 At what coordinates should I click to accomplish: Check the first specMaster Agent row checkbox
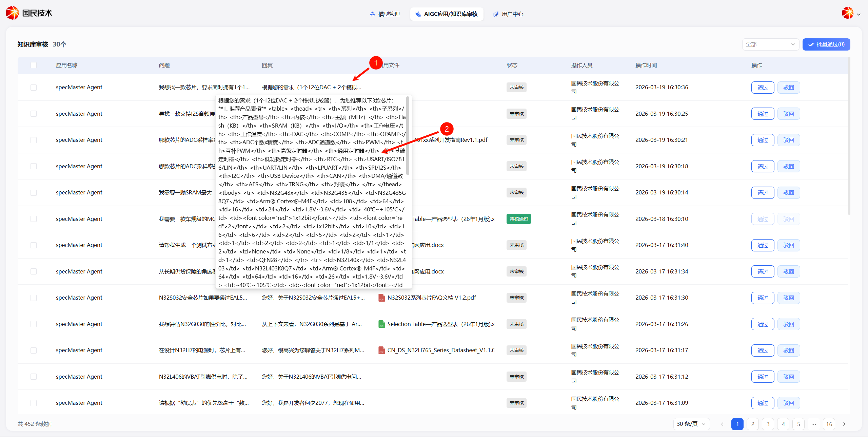coord(34,88)
